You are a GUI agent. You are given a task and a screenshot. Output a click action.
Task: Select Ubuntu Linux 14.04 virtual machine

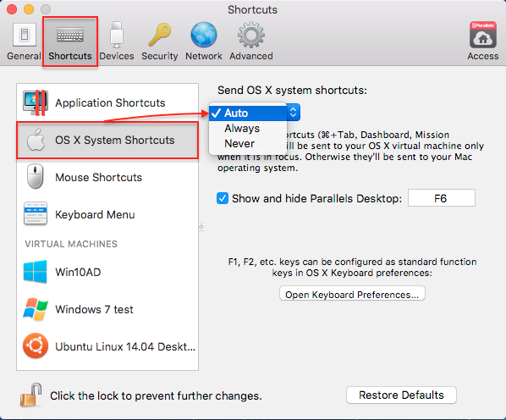pyautogui.click(x=107, y=346)
